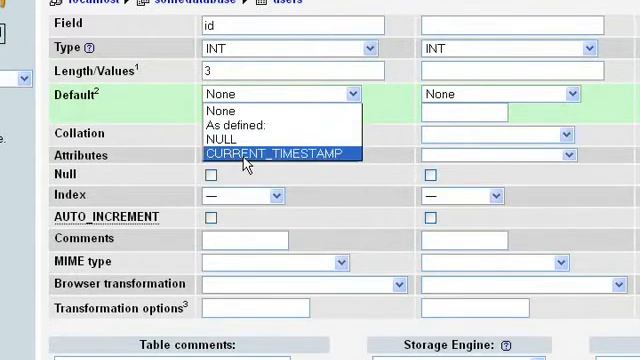Open the Attributes dropdown for the second field
640x360 pixels.
(x=499, y=155)
